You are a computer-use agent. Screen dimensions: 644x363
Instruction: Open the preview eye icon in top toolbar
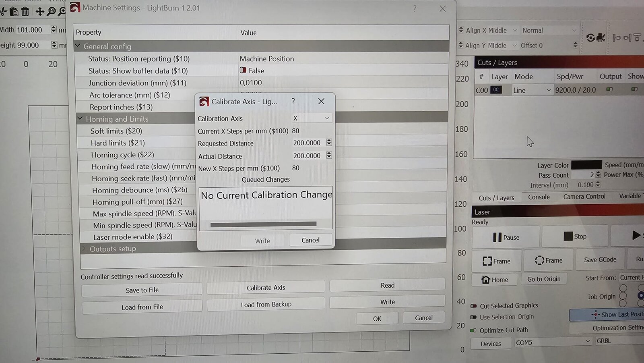590,38
